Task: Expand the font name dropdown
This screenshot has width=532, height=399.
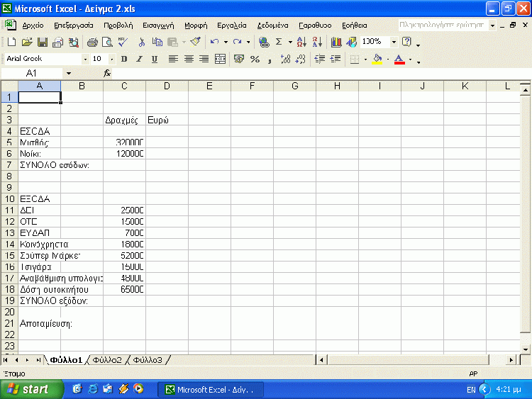Action: 85,60
